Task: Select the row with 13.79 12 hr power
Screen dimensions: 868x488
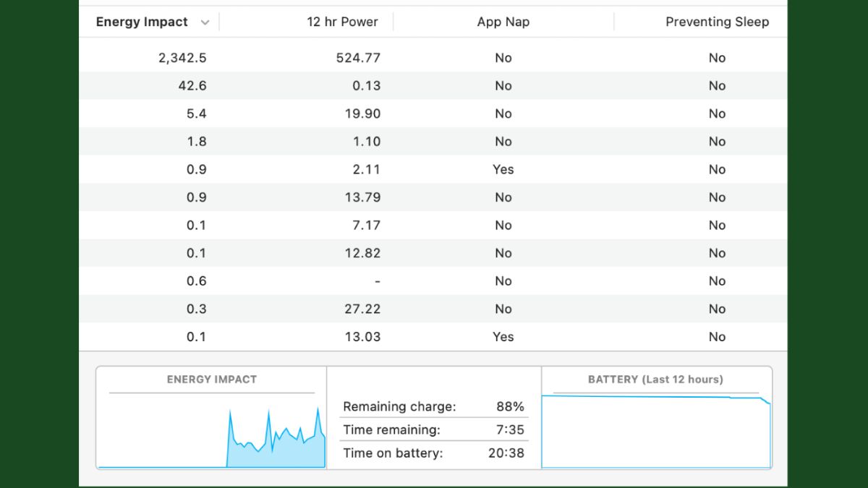Action: click(362, 197)
